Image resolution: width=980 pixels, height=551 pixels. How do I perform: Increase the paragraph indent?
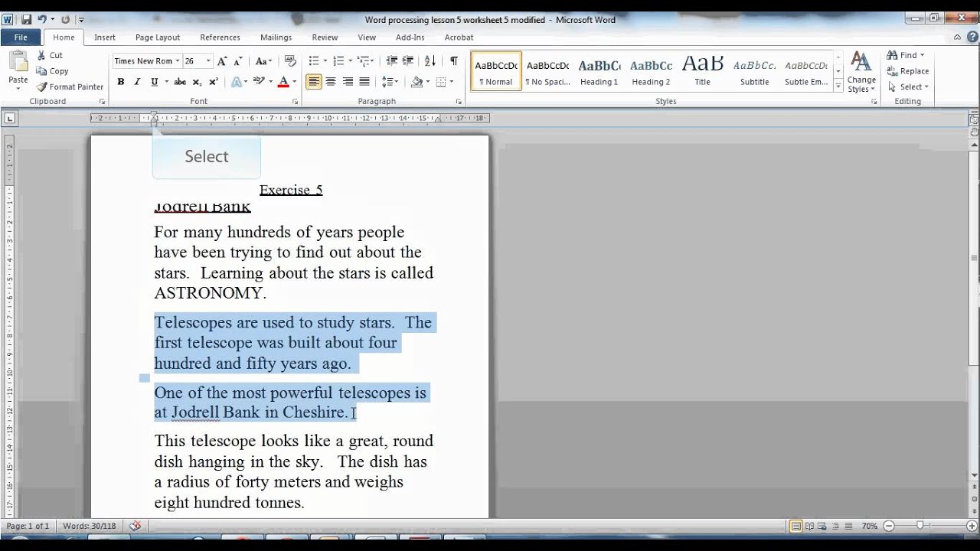tap(409, 61)
